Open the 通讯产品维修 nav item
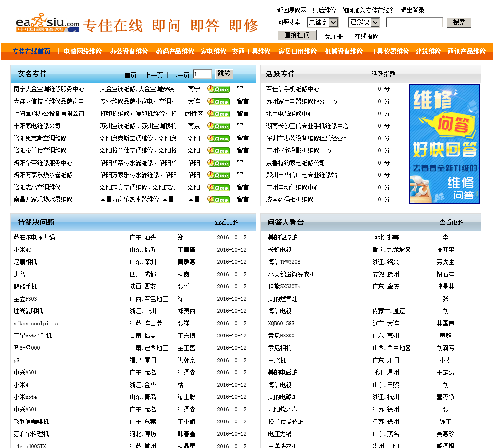The width and height of the screenshot is (493, 448). (x=466, y=51)
